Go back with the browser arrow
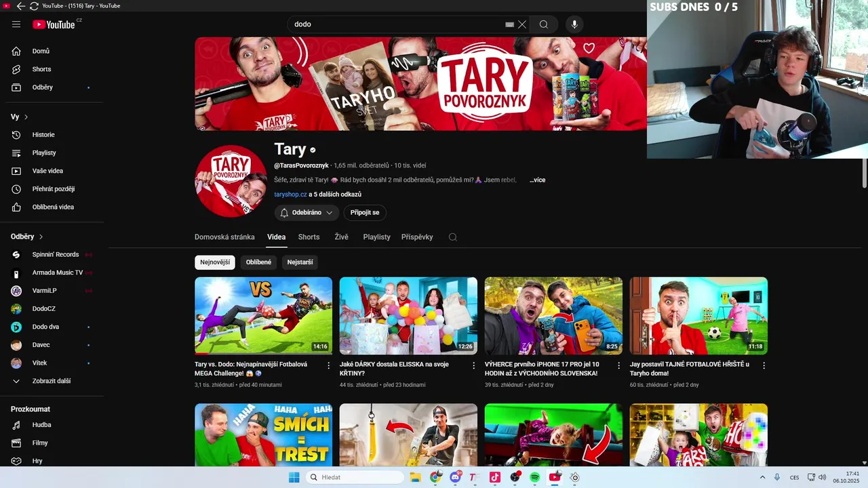The image size is (868, 488). tap(21, 6)
